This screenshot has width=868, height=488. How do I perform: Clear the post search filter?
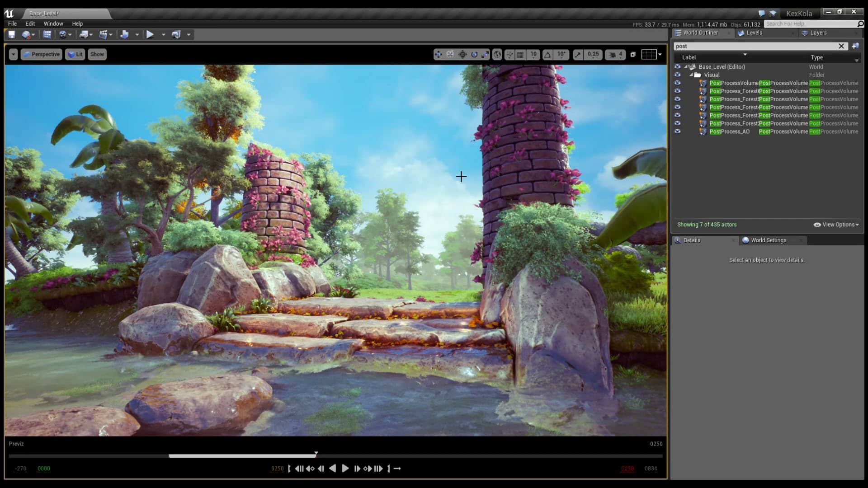point(842,46)
